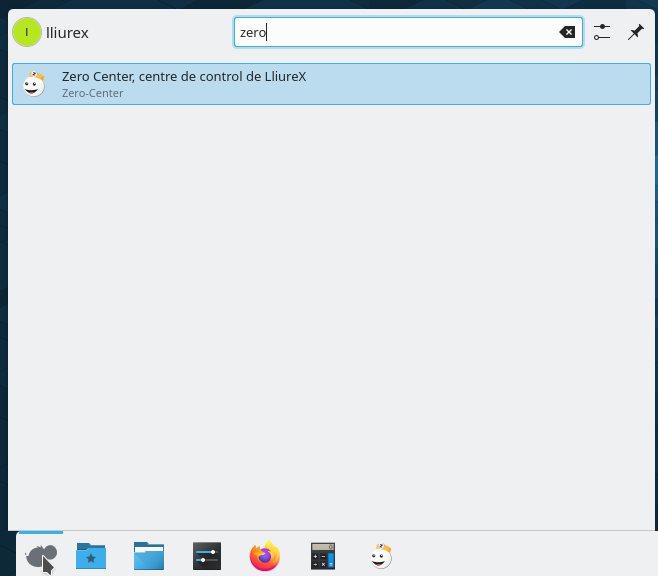Clear the search text with backspace icon
Screen dimensions: 658x576
coord(567,32)
